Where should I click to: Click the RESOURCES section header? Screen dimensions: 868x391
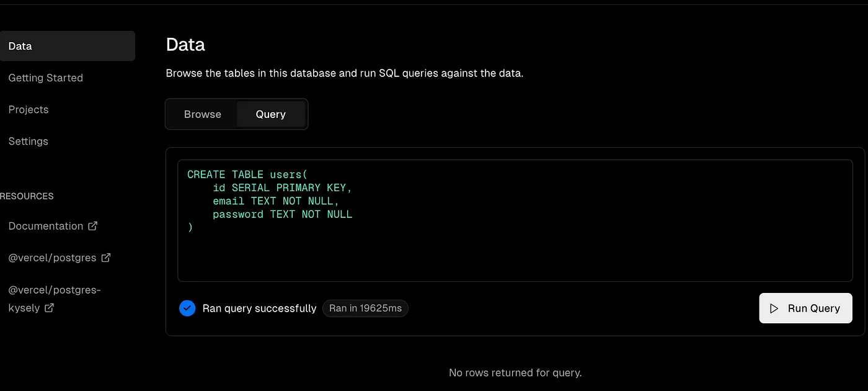coord(27,196)
